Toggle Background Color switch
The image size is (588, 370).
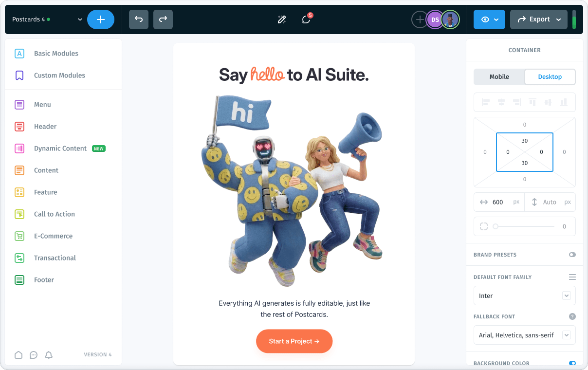point(572,363)
